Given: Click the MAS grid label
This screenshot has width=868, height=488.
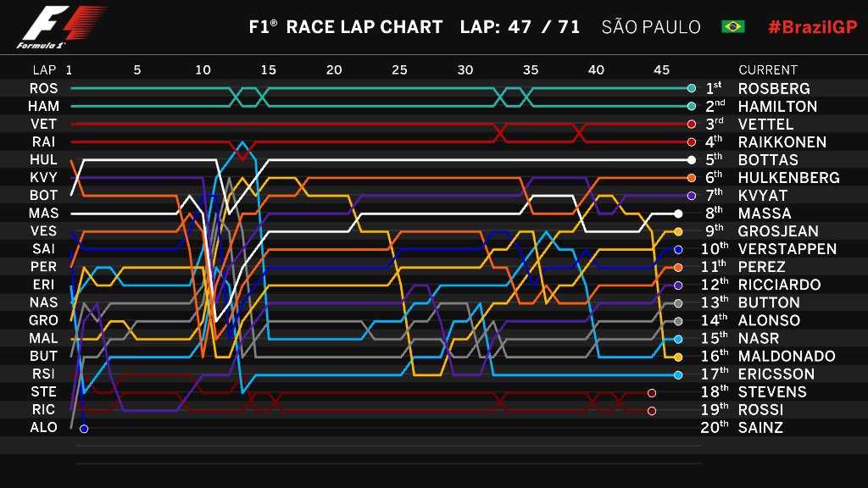Looking at the screenshot, I should click(44, 213).
